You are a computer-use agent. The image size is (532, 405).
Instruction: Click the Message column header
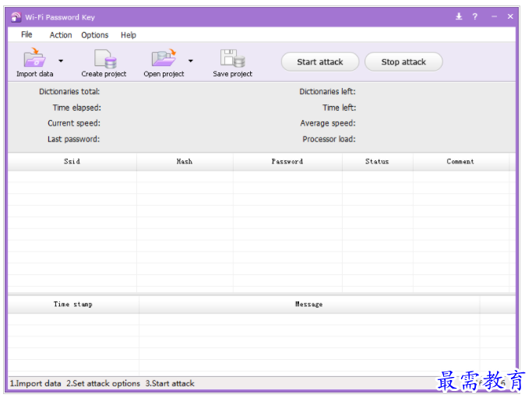[x=309, y=305]
